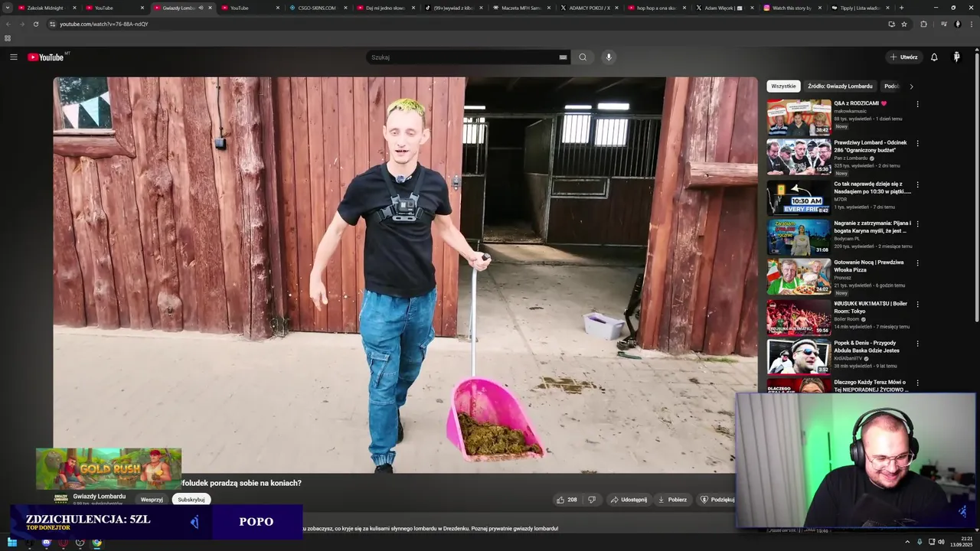Open a new browser tab with plus
This screenshot has width=980, height=551.
[901, 8]
